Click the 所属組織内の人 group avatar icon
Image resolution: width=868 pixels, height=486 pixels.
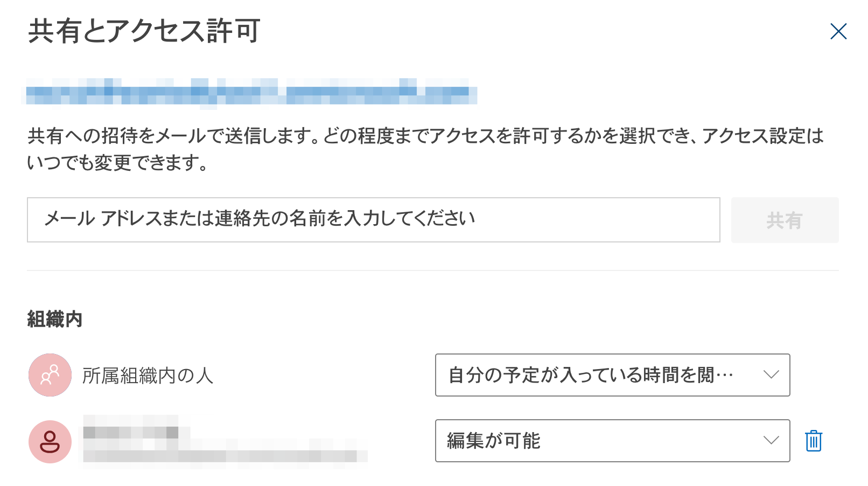coord(50,375)
